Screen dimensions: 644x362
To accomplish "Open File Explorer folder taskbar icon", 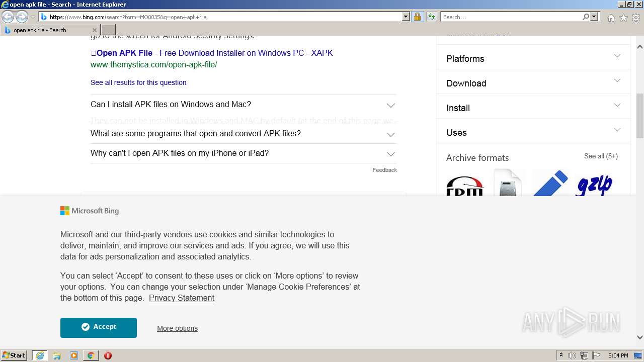I will (57, 355).
